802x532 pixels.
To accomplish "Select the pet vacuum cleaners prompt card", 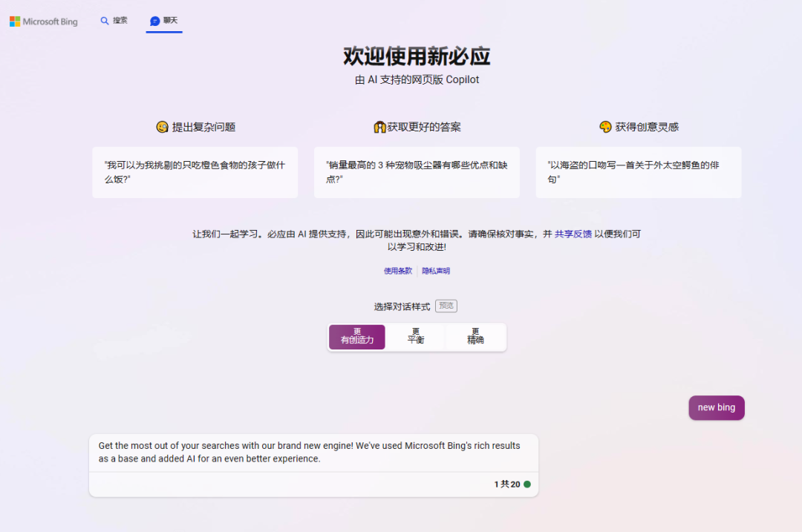I will point(417,172).
